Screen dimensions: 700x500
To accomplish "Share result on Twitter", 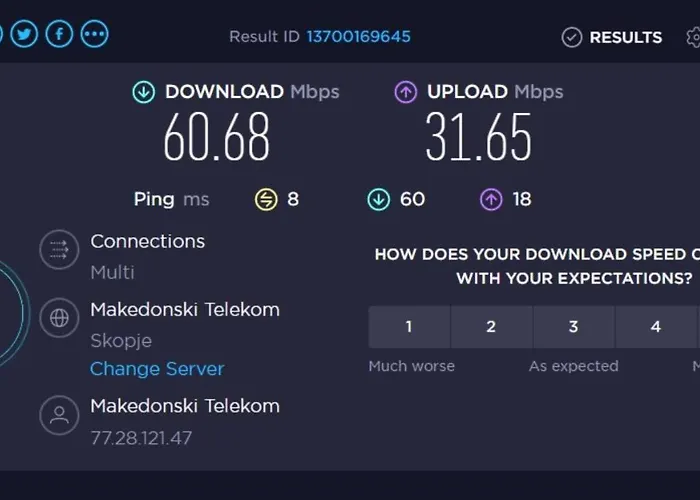I will tap(24, 34).
